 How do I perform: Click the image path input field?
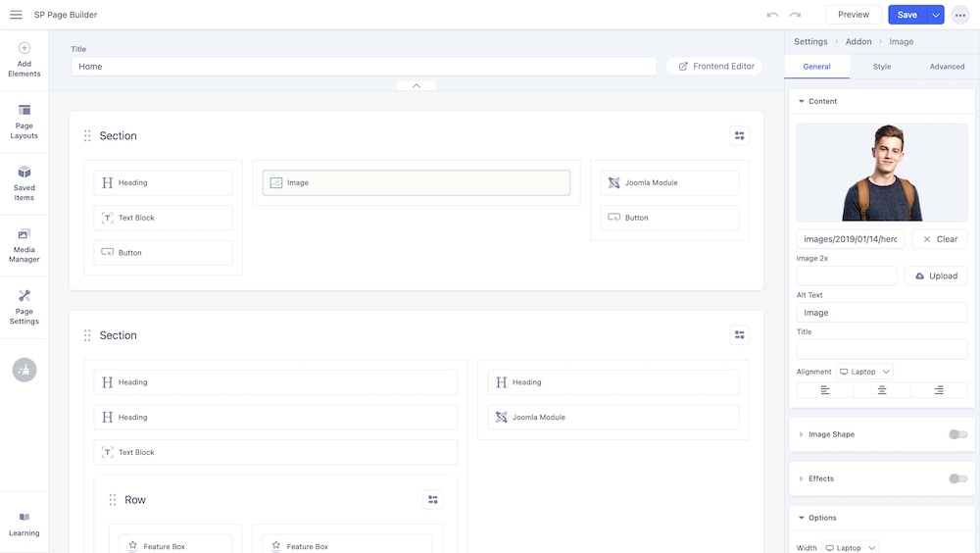click(x=850, y=239)
